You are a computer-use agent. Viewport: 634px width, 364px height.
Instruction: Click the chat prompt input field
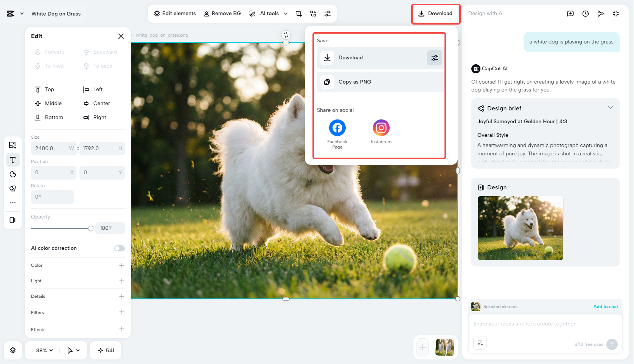tap(545, 324)
